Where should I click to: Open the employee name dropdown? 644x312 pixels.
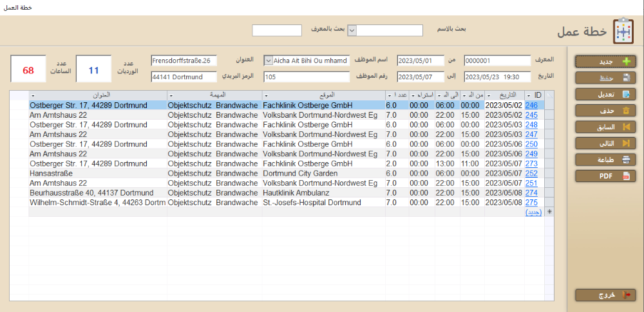(269, 60)
